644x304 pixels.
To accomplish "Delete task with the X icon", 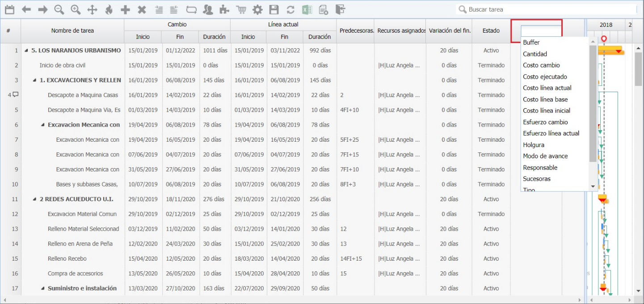I will click(x=142, y=9).
